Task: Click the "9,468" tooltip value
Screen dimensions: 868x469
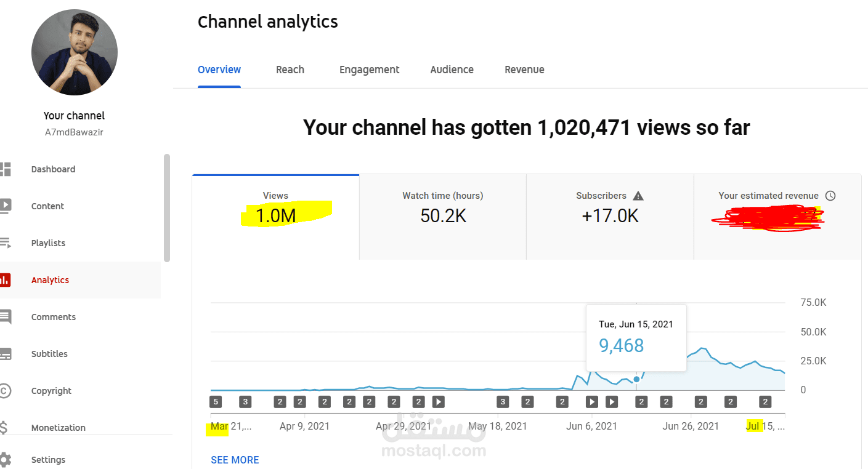Action: [621, 345]
